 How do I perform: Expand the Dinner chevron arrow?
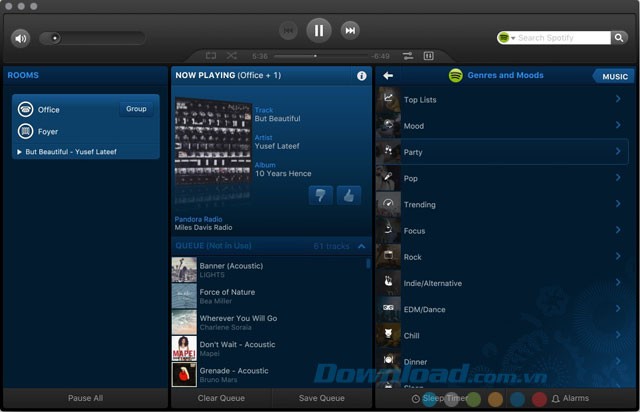pos(618,361)
